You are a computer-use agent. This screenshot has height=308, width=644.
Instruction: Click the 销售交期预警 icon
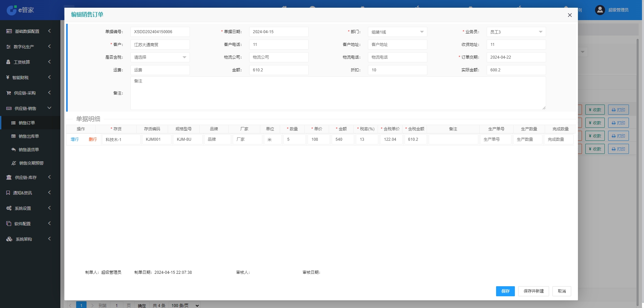14,163
